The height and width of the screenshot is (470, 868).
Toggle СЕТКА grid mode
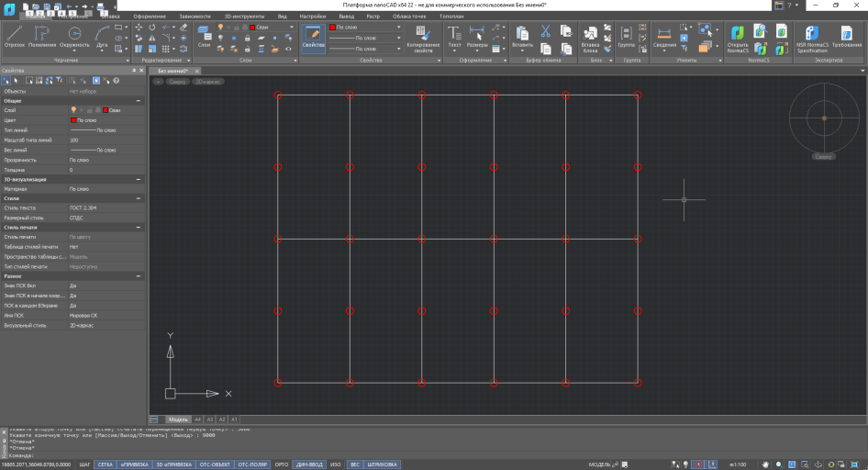(x=106, y=464)
